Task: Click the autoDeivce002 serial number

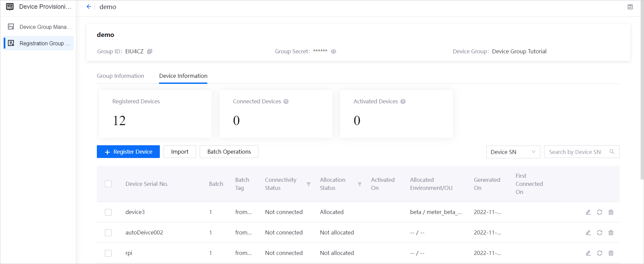Action: [x=144, y=232]
